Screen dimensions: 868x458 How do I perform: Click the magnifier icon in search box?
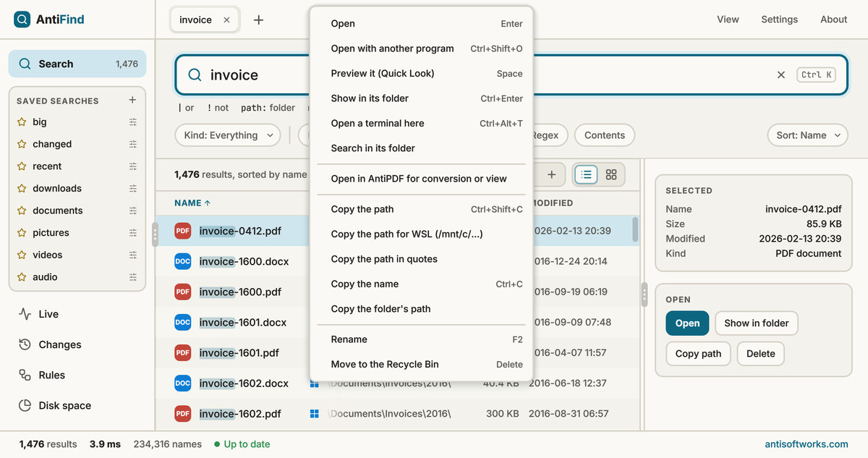[195, 75]
